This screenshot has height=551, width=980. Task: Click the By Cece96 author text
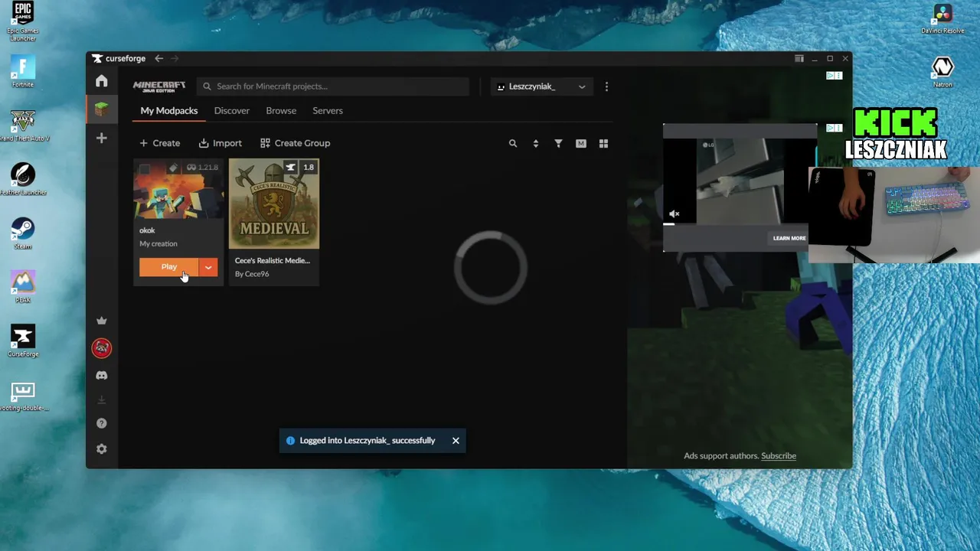[x=252, y=274]
